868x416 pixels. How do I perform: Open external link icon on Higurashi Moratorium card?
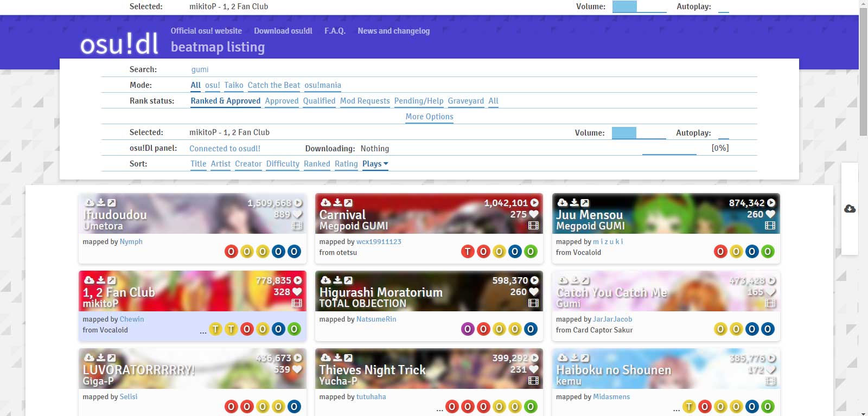pyautogui.click(x=348, y=280)
